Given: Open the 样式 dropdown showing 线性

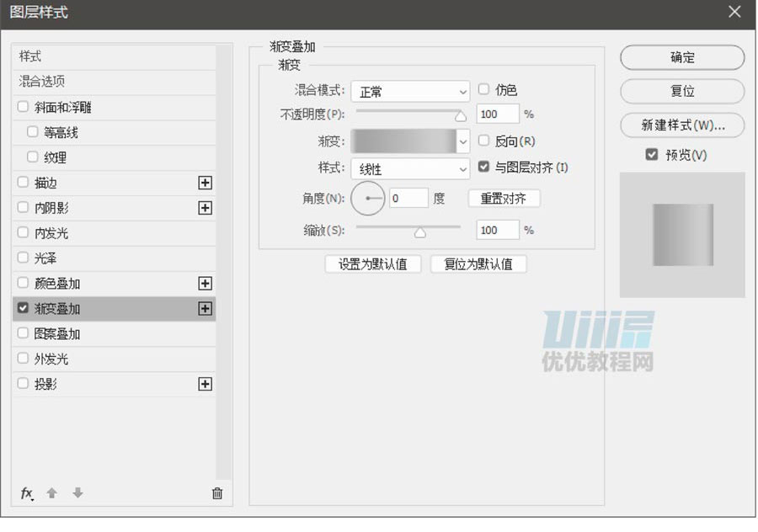Looking at the screenshot, I should click(410, 168).
